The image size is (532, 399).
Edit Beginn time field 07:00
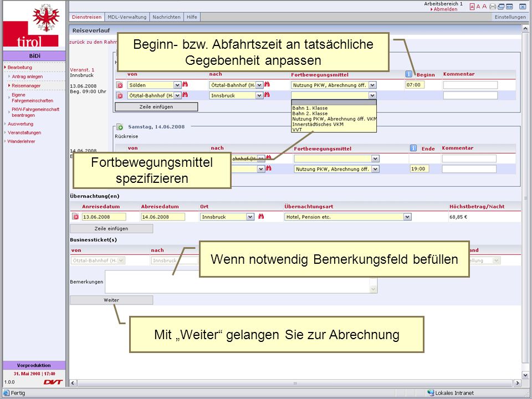415,85
